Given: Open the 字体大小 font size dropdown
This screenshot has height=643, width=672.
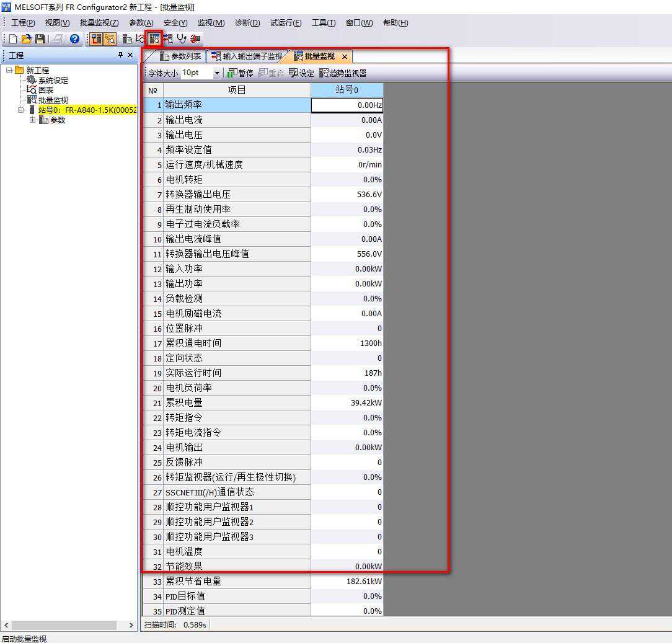Looking at the screenshot, I should tap(217, 73).
